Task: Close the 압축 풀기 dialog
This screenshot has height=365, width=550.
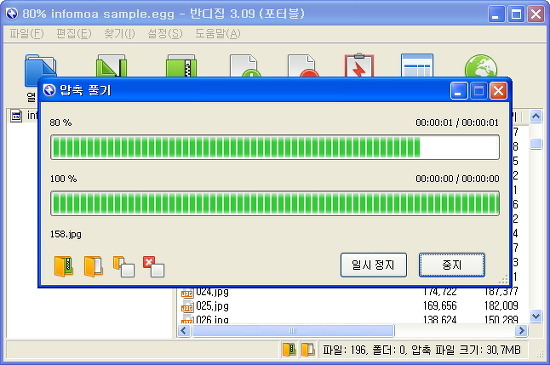Action: coord(498,91)
